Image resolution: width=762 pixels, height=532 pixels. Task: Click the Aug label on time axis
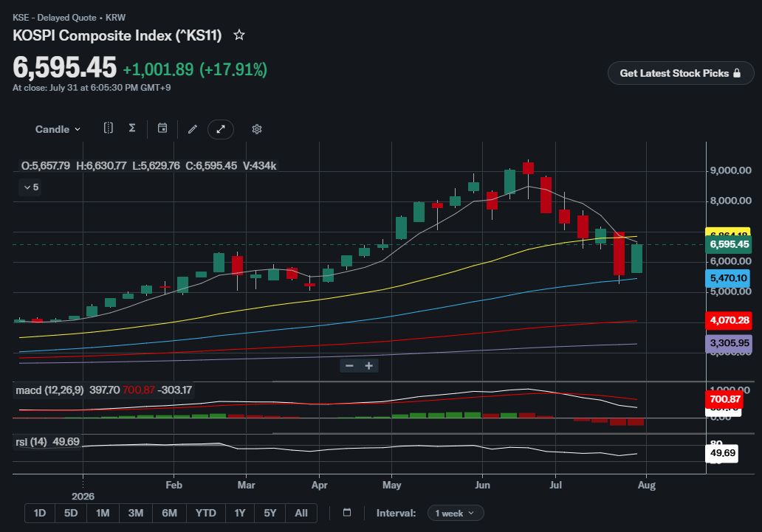tap(647, 485)
